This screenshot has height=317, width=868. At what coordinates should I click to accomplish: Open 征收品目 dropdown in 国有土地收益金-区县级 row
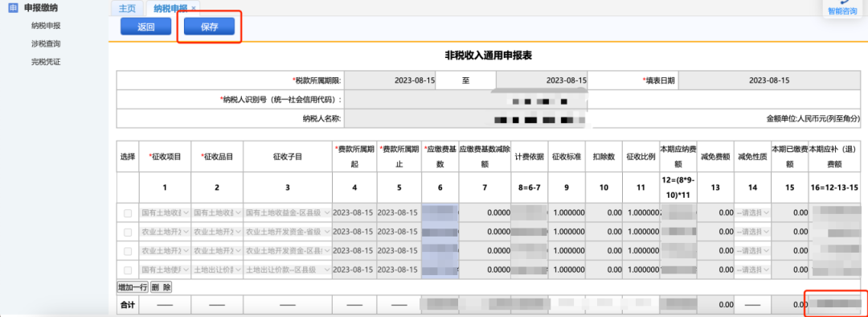coord(216,213)
